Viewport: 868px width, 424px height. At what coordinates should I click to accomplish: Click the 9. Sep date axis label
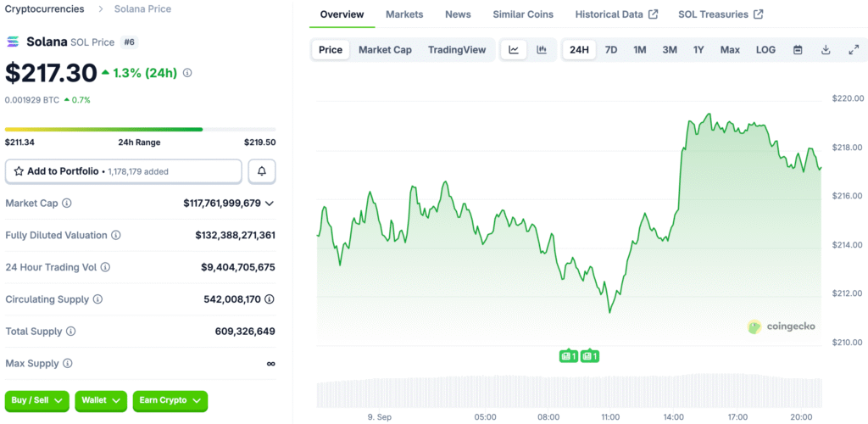click(x=378, y=417)
